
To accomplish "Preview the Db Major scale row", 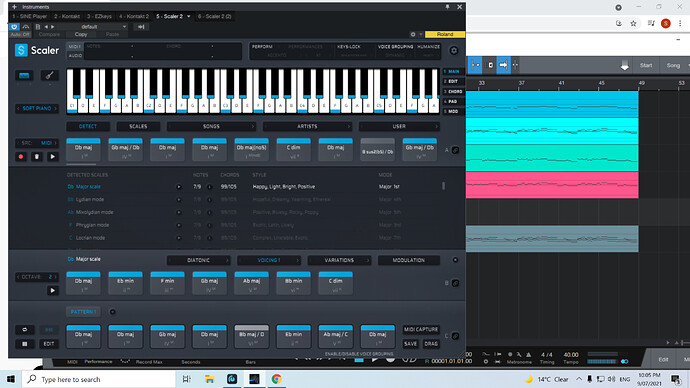I will 179,187.
